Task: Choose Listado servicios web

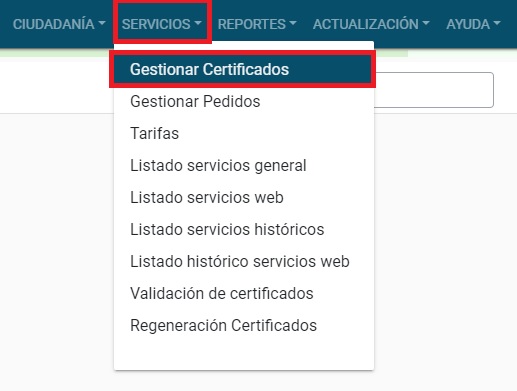Action: 244,197
